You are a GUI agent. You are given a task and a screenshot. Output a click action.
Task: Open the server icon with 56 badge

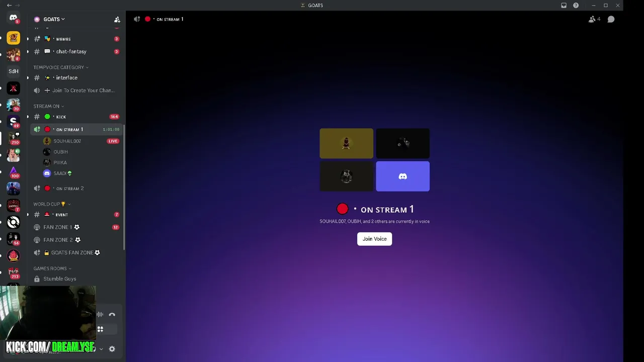click(x=13, y=238)
